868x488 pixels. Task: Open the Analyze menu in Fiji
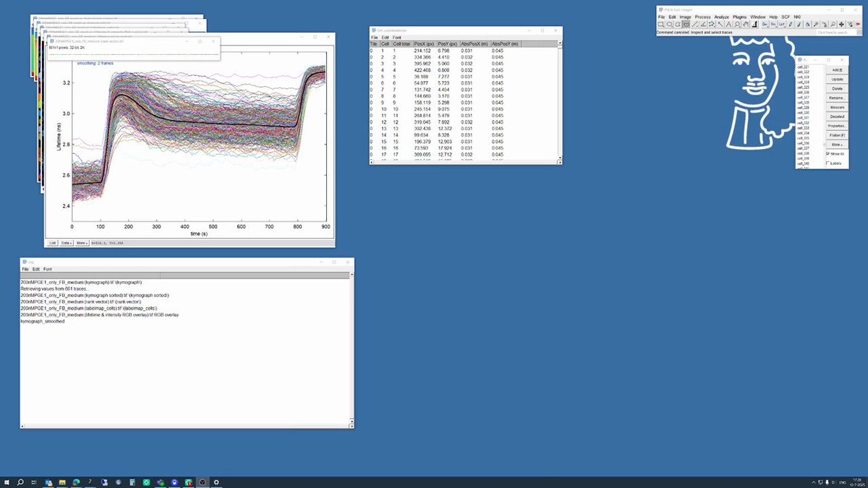click(x=722, y=17)
